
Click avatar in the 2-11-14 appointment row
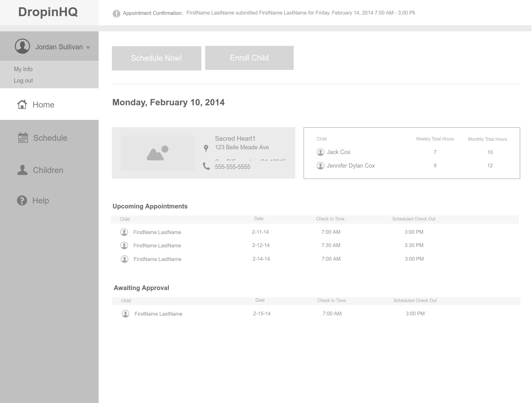pyautogui.click(x=124, y=232)
